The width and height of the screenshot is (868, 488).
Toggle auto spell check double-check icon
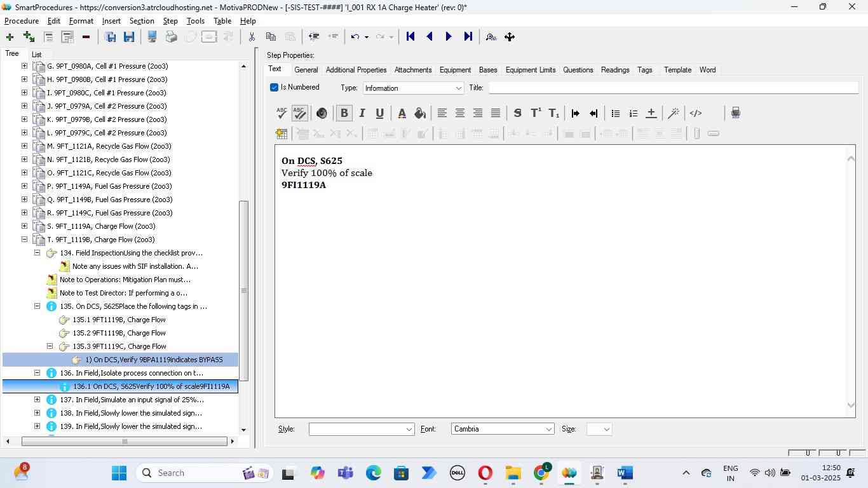coord(299,113)
